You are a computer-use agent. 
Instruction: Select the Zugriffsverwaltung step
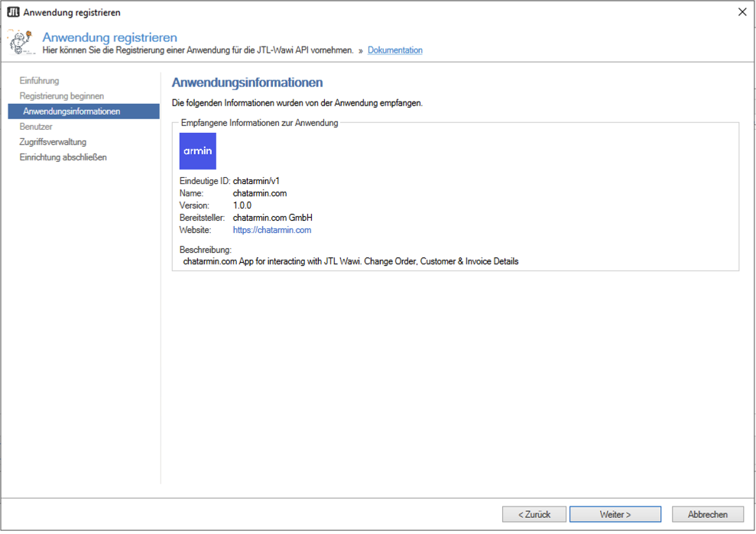click(53, 142)
